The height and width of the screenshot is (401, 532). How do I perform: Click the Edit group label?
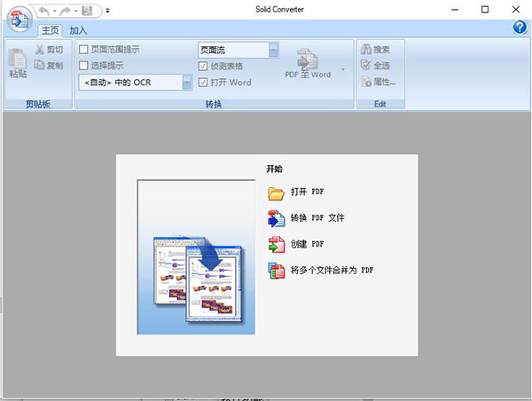[379, 104]
